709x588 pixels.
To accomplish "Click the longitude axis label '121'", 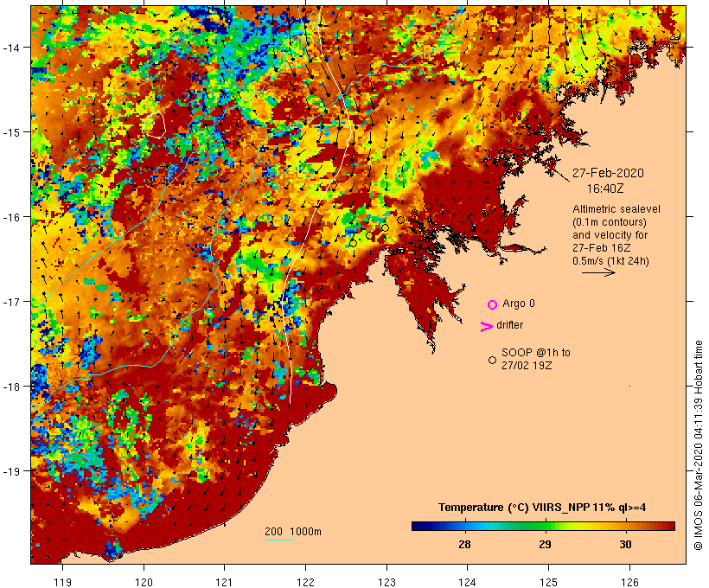I will [x=224, y=582].
